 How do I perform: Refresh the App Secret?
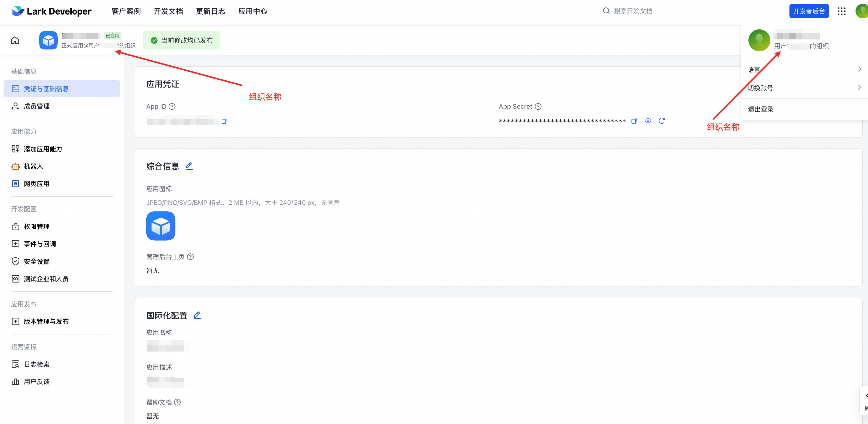click(662, 121)
